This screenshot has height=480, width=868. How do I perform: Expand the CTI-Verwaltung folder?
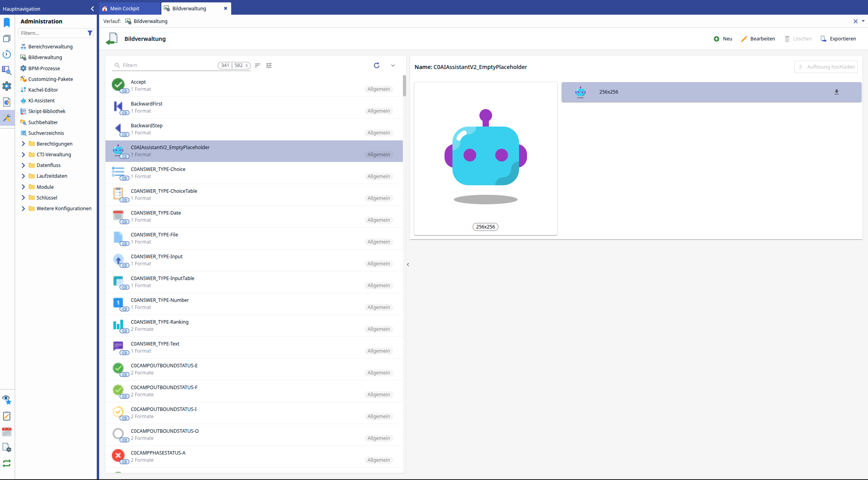coord(23,154)
